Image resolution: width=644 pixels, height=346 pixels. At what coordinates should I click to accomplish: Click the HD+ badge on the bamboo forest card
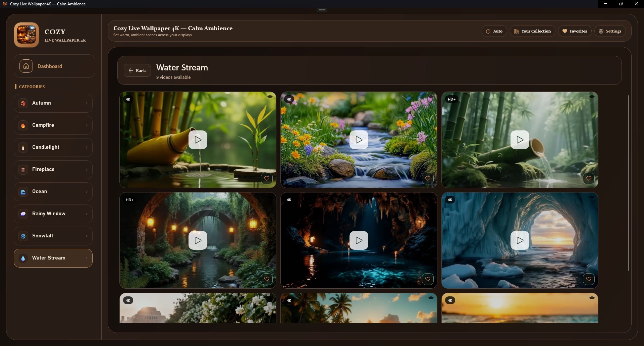[x=451, y=99]
